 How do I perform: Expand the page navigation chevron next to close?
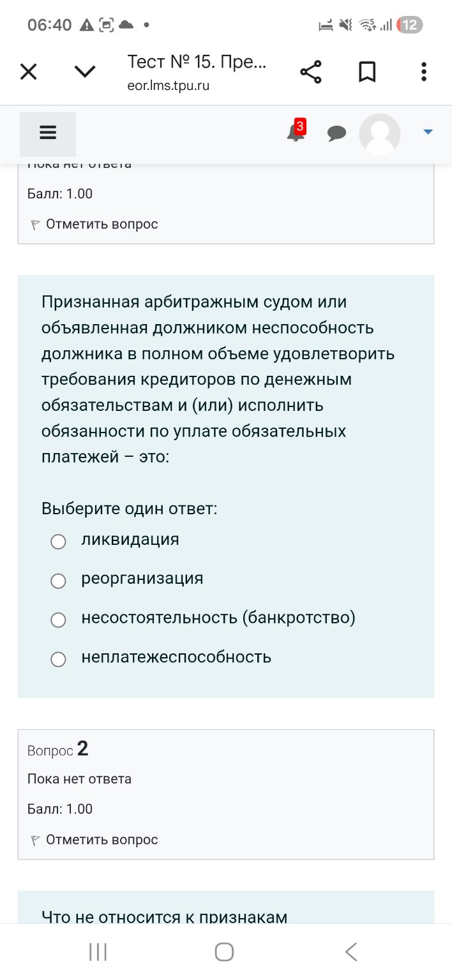click(x=84, y=71)
